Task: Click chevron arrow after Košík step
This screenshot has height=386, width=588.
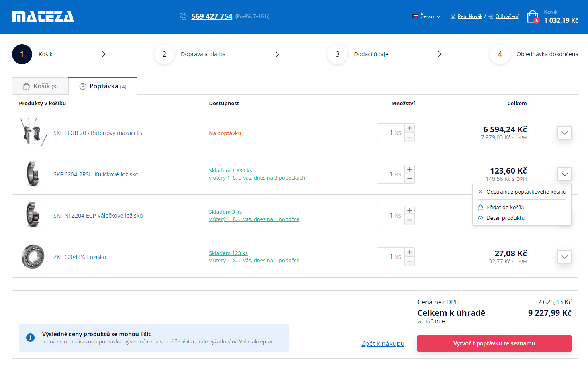Action: [104, 54]
